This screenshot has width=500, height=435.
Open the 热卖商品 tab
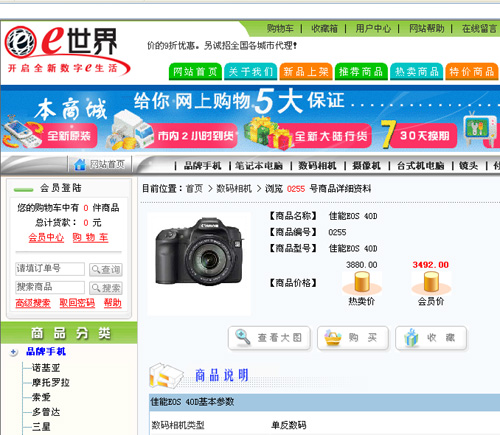[x=416, y=72]
